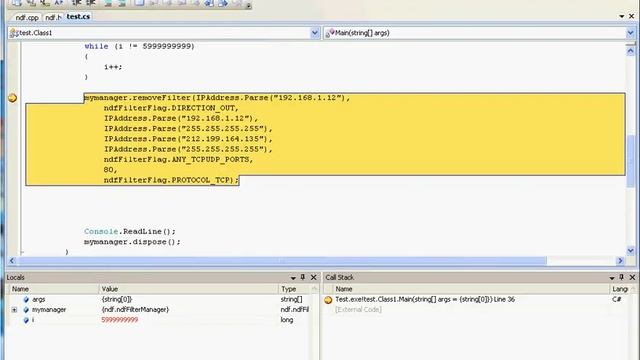Click the IPAddress.Parse("212.199.164.135") line

[x=188, y=139]
